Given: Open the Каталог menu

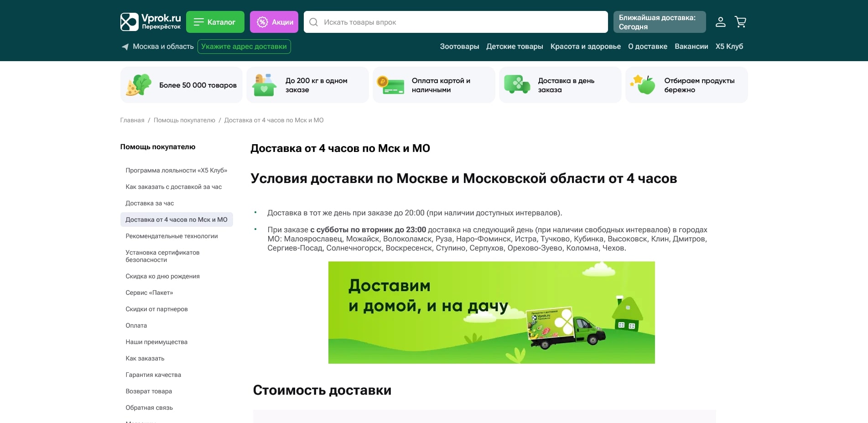Looking at the screenshot, I should (x=215, y=21).
